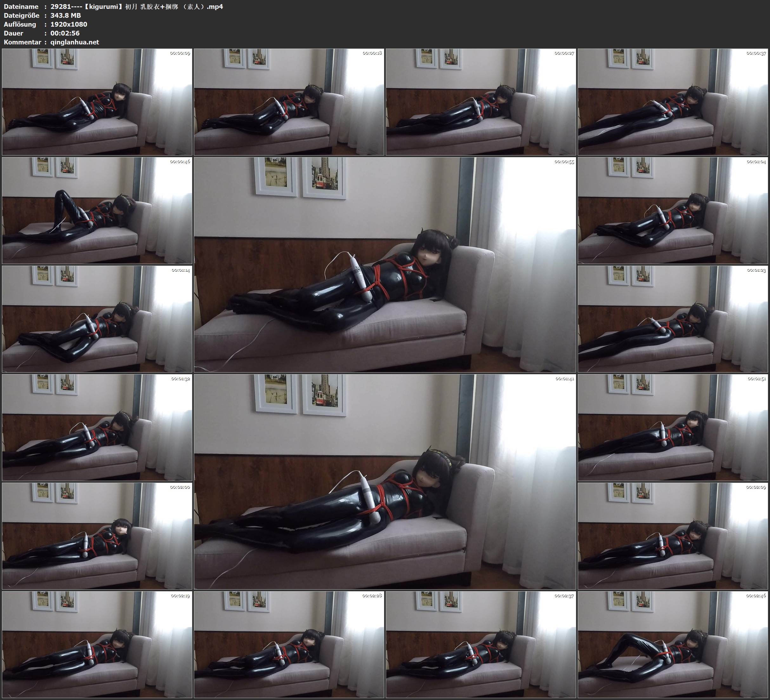Click the thumbnail timestamped 00:00:09

tap(97, 102)
